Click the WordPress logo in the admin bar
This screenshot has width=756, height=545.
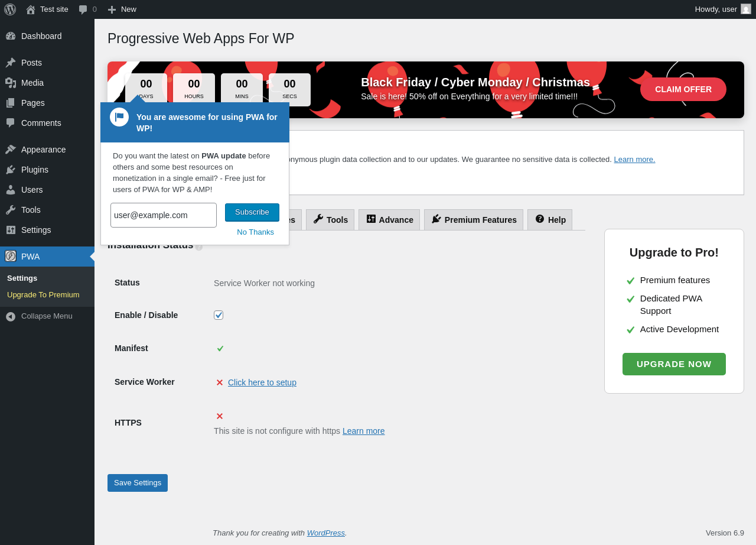click(10, 9)
